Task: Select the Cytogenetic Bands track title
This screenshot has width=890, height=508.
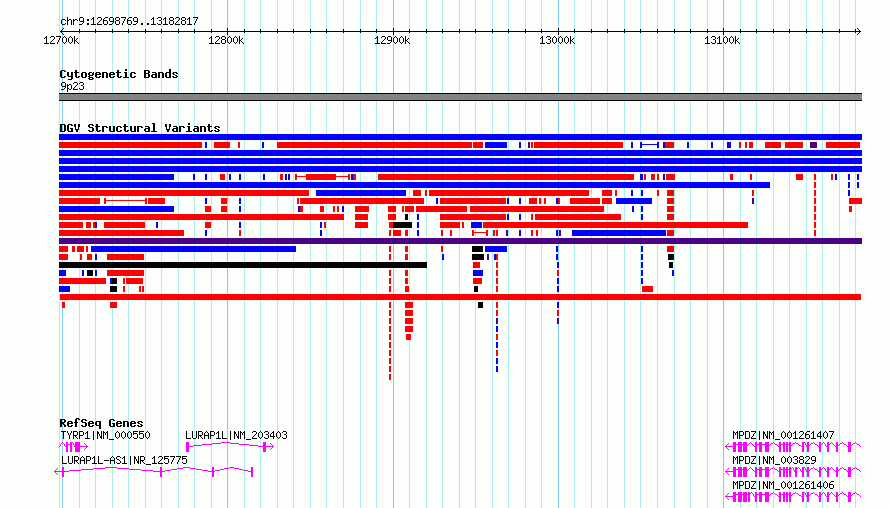Action: (x=119, y=74)
